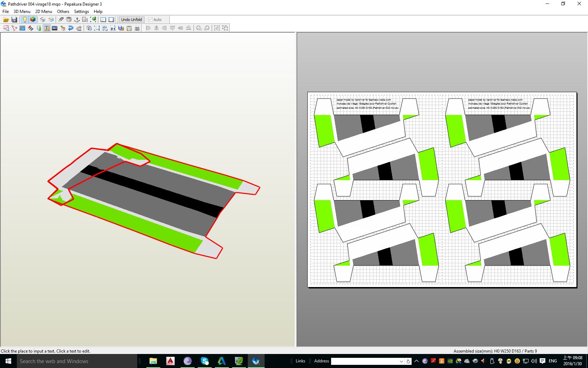The image size is (588, 368).
Task: Open the 2D Menu dropdown
Action: [43, 11]
